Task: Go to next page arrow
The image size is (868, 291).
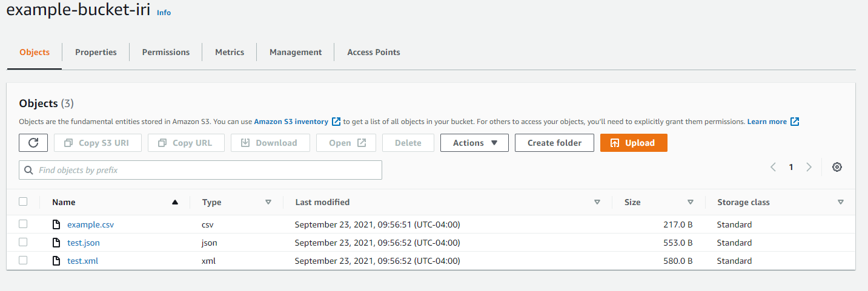Action: click(x=809, y=168)
